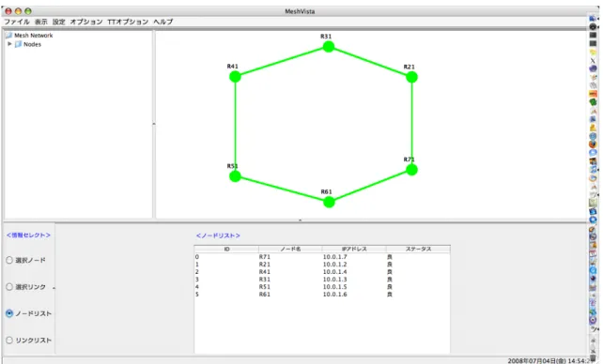This screenshot has height=364, width=603.
Task: Select the R31 row in node list
Action: tap(322, 280)
